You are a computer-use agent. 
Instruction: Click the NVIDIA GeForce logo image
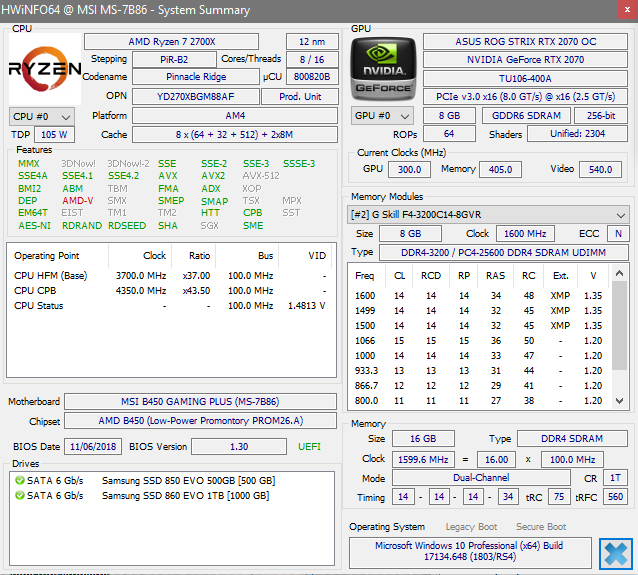point(383,69)
